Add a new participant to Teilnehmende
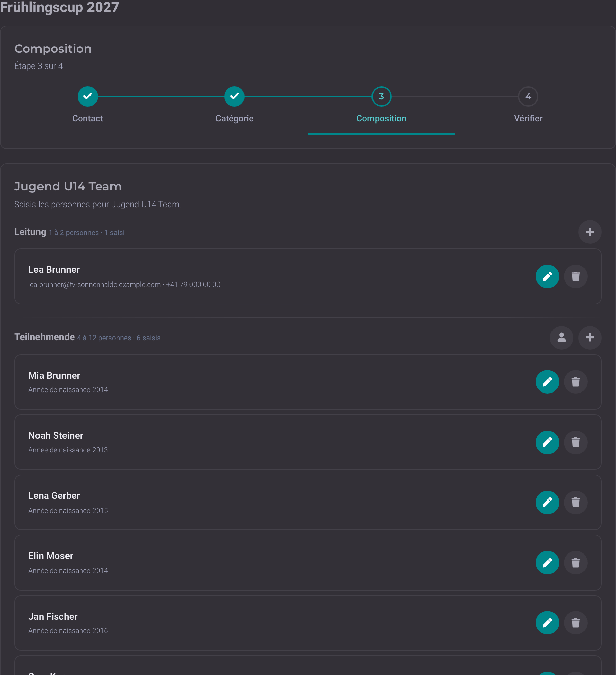Screen dimensions: 616x675 (590, 337)
